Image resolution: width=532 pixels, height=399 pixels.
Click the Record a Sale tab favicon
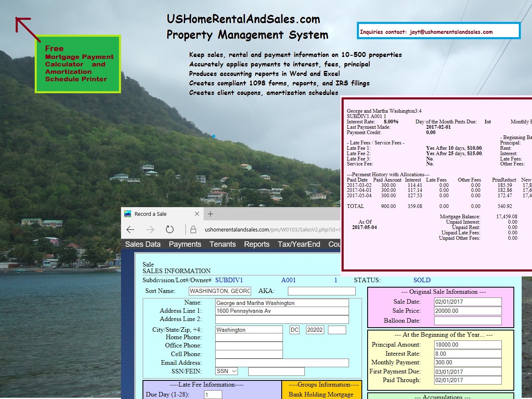pos(128,214)
